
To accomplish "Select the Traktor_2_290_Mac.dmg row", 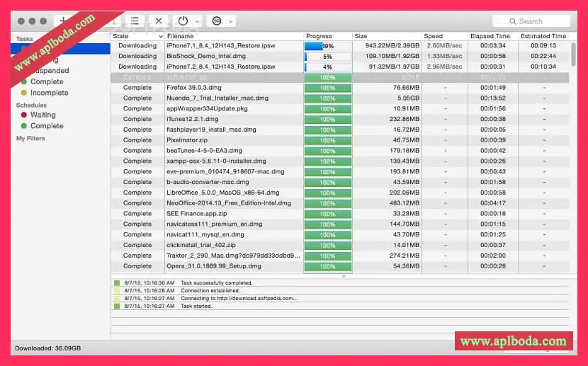I will [340, 256].
